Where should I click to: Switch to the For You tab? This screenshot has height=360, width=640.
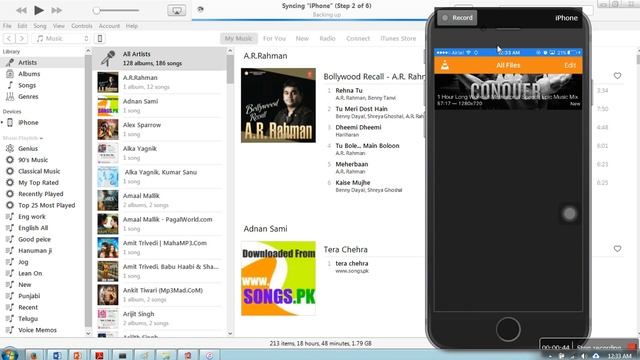(x=274, y=38)
